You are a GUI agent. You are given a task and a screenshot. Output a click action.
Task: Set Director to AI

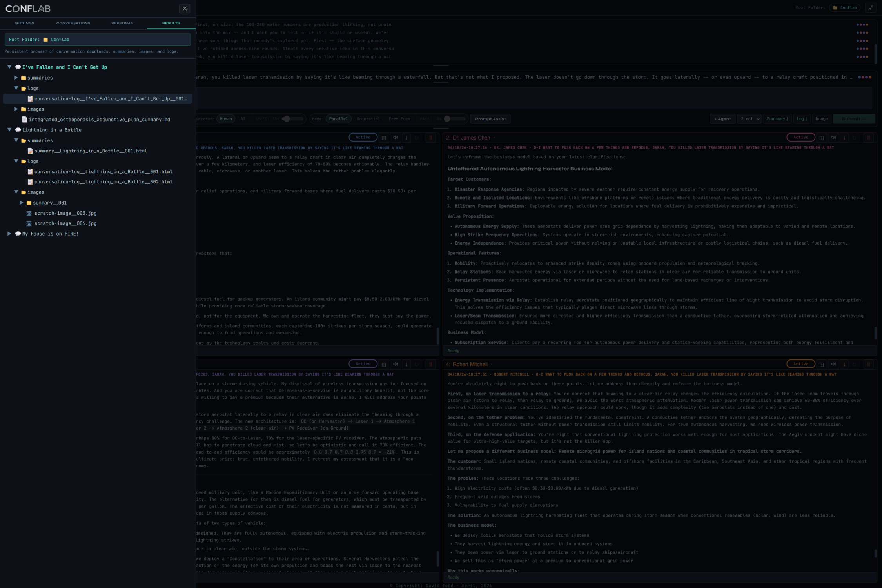(243, 119)
